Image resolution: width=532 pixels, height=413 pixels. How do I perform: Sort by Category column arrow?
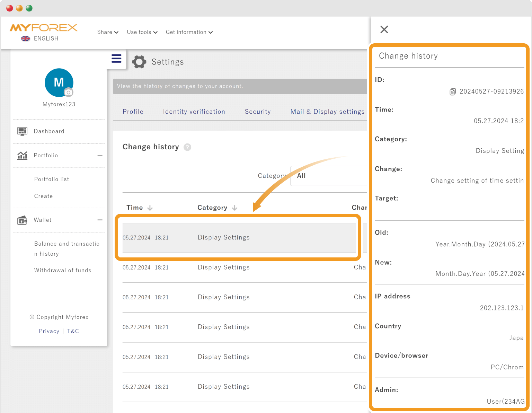pyautogui.click(x=234, y=208)
